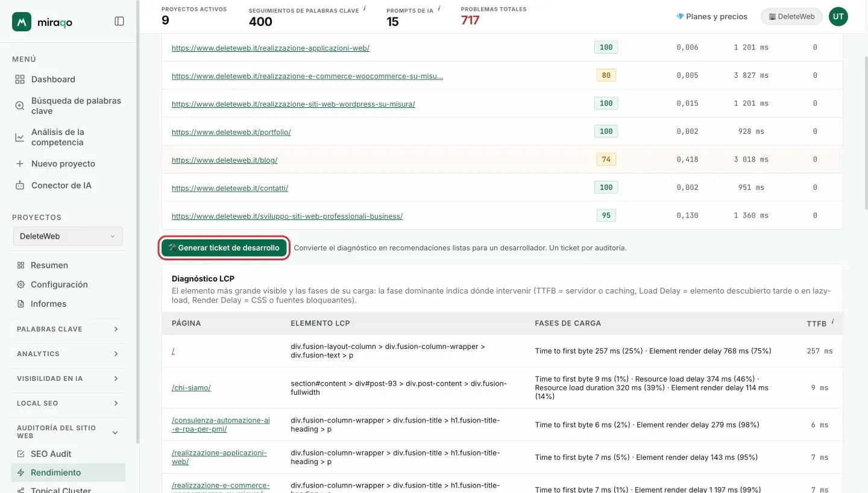868x493 pixels.
Task: Open Planes y precios link
Action: [x=712, y=17]
